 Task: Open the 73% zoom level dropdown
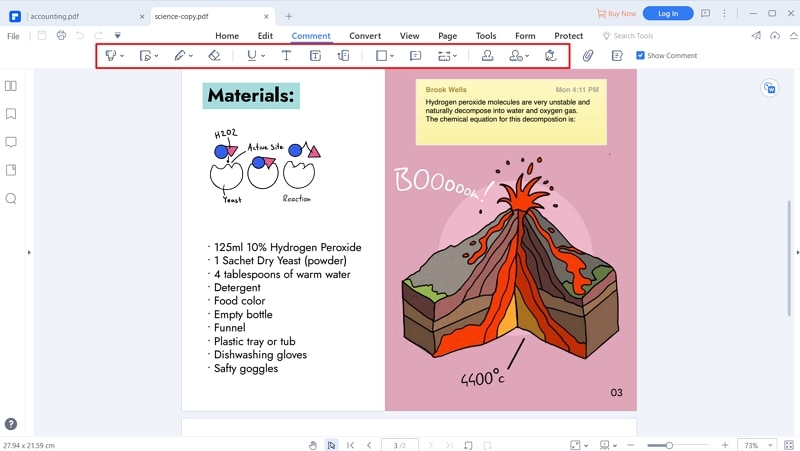point(757,445)
